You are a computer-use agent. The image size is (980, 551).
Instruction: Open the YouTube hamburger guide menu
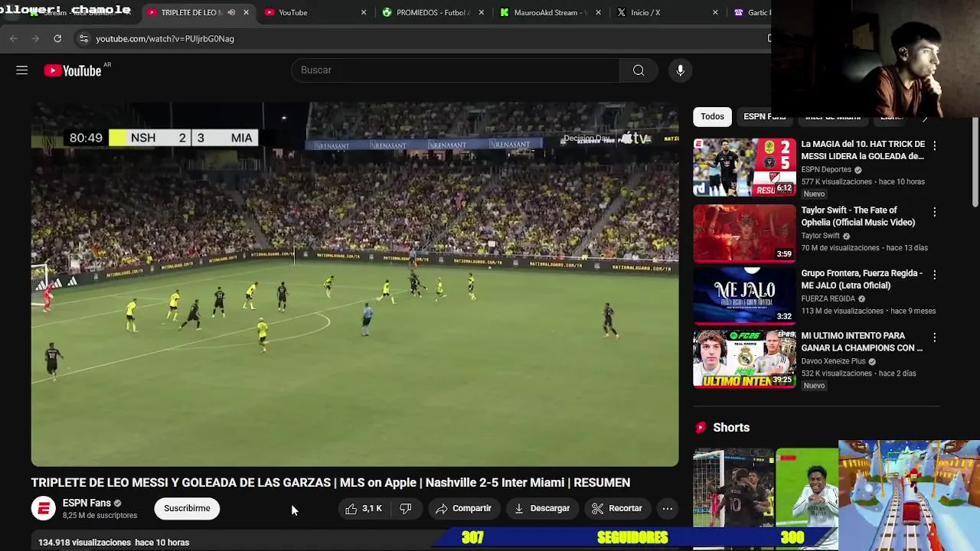(x=21, y=70)
